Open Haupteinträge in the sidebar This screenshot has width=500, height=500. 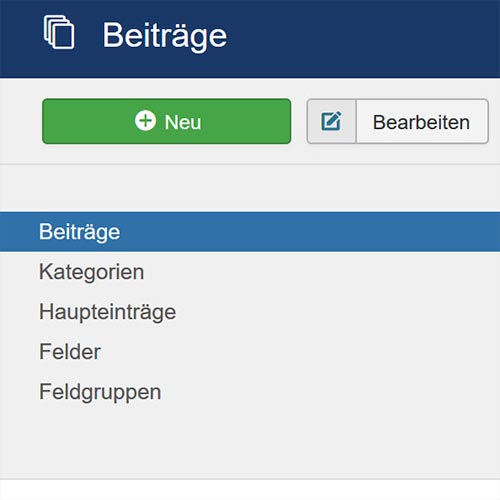point(108,312)
